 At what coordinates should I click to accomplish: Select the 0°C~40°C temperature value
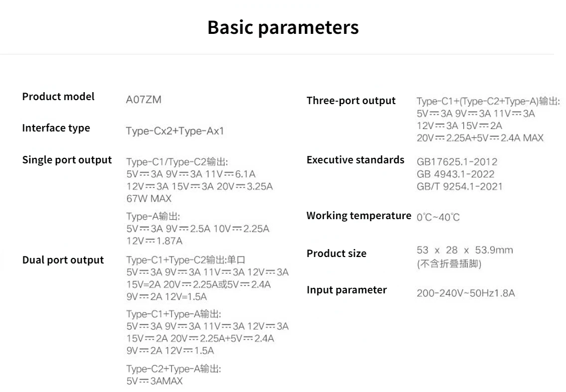click(x=438, y=217)
